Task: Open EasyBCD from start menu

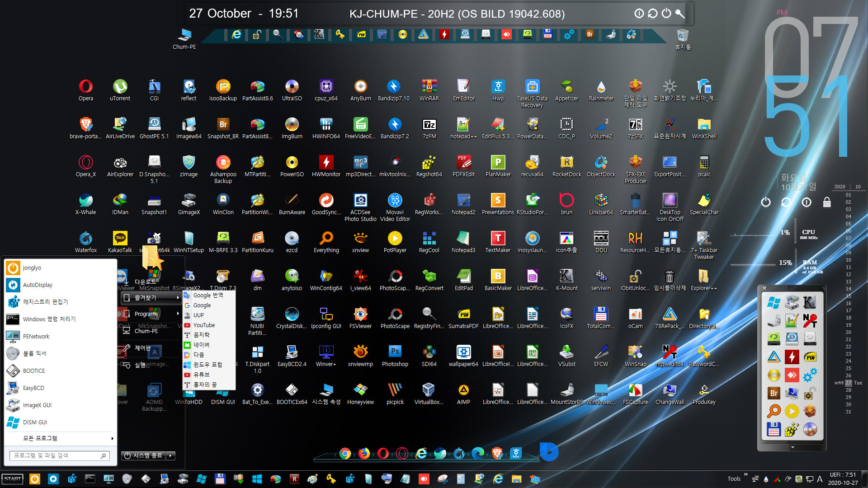Action: (x=60, y=388)
